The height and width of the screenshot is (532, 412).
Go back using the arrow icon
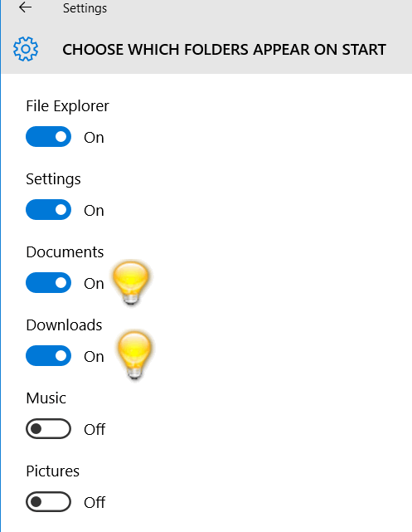(x=26, y=7)
